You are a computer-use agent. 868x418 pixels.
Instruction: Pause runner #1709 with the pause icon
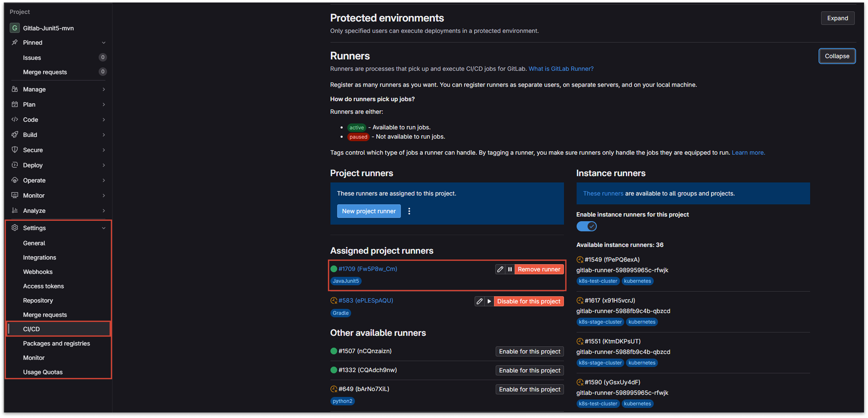click(x=510, y=269)
